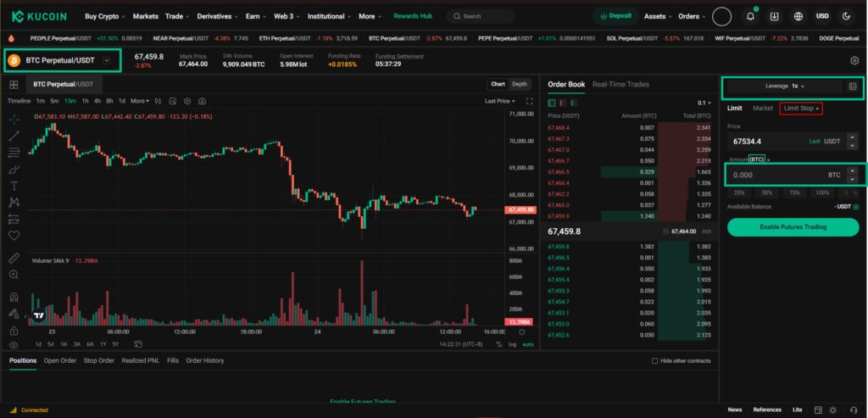
Task: Open the user profile avatar
Action: click(722, 17)
